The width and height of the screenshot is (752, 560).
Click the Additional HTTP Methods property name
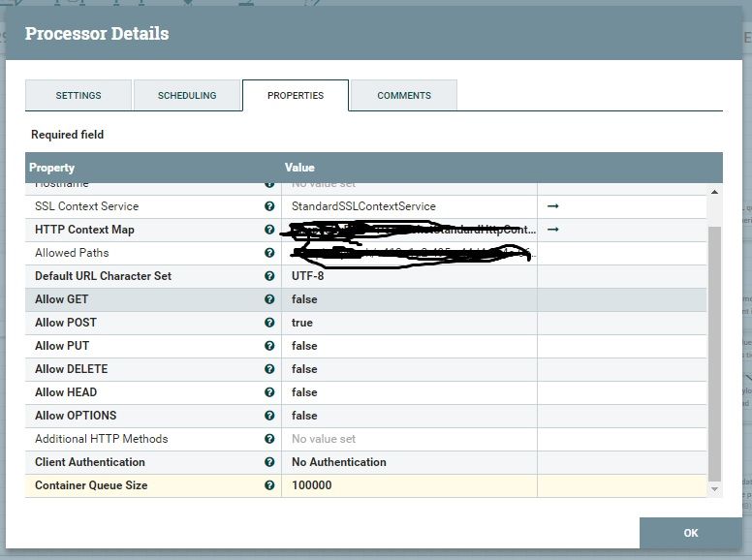pos(101,439)
